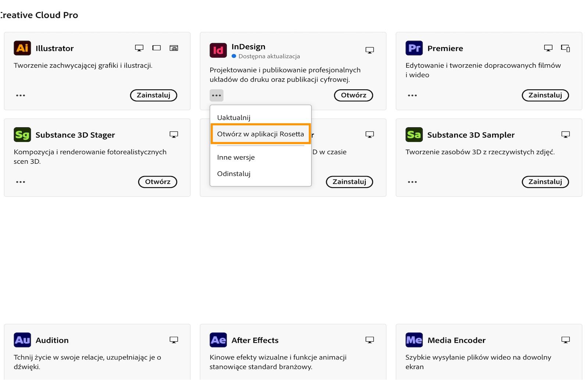Open Substance 3D Stager with Otwórz
The height and width of the screenshot is (380, 588).
coord(158,182)
